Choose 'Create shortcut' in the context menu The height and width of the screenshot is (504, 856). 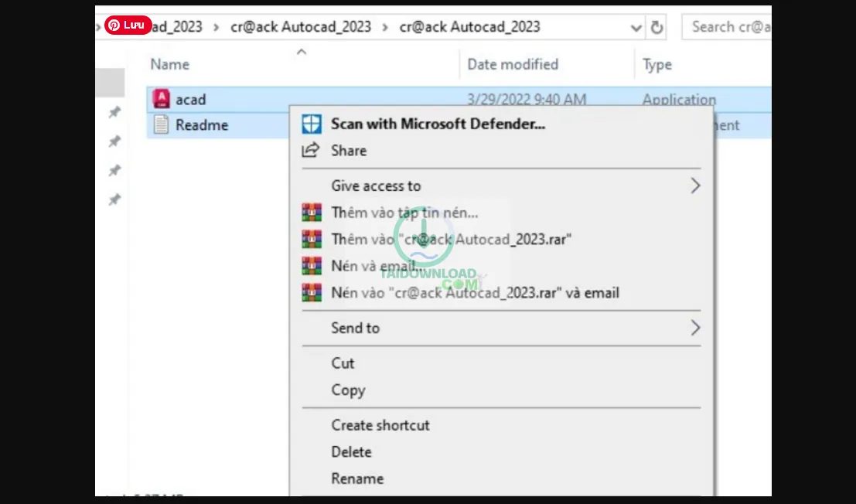pos(380,424)
